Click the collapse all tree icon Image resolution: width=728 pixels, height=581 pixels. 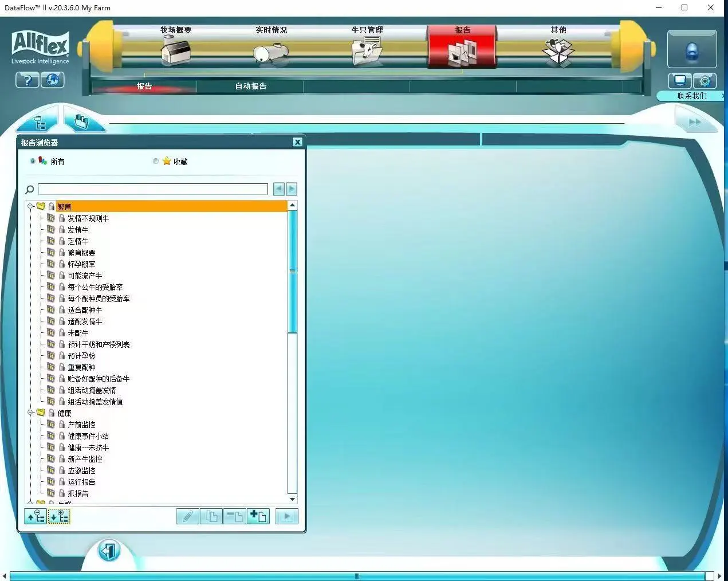point(36,516)
